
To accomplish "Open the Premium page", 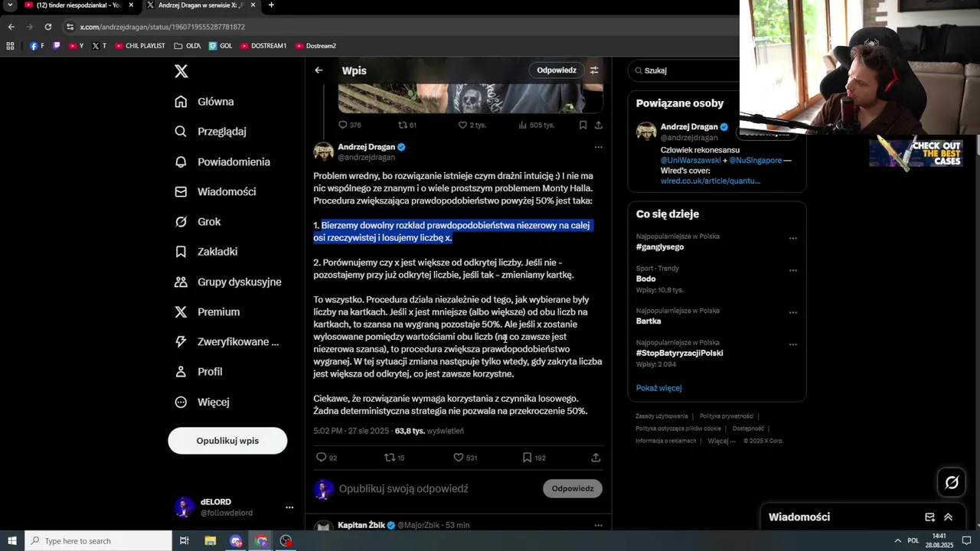I will (x=207, y=312).
